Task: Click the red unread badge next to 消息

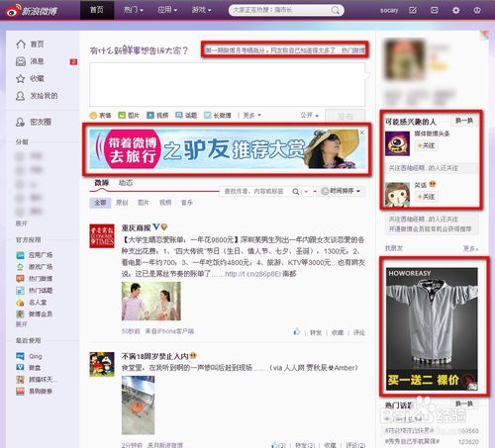Action: coord(73,61)
